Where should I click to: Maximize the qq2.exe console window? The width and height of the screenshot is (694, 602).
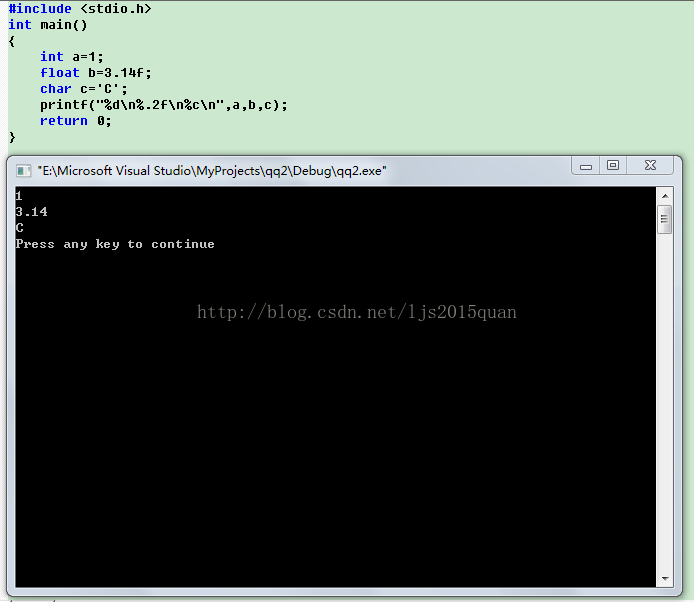pos(613,166)
